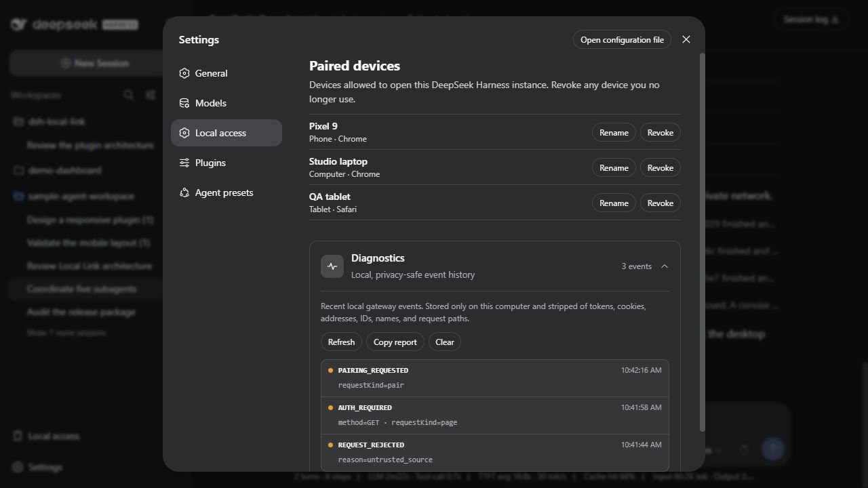The height and width of the screenshot is (488, 868).
Task: Click New Session in background sidebar
Action: point(94,63)
